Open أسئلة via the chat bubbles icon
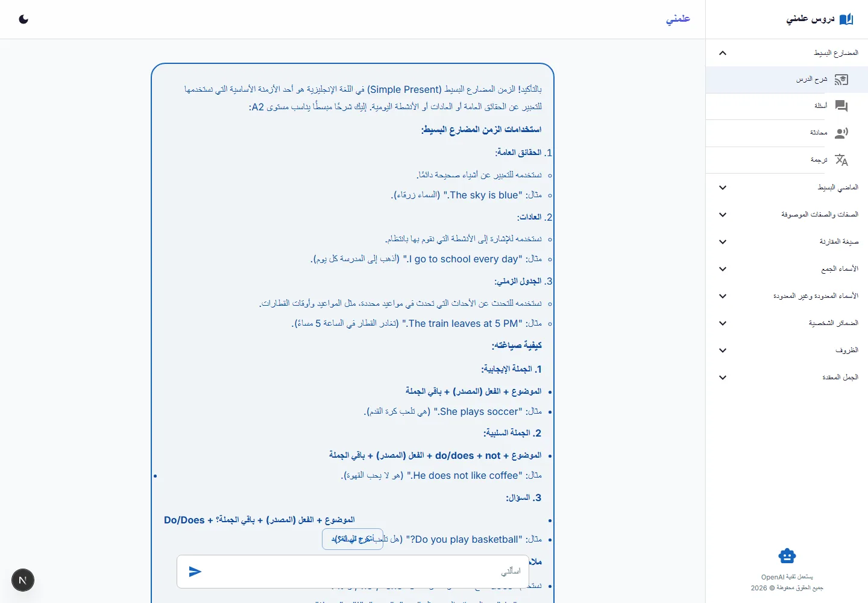The image size is (868, 603). pyautogui.click(x=841, y=106)
